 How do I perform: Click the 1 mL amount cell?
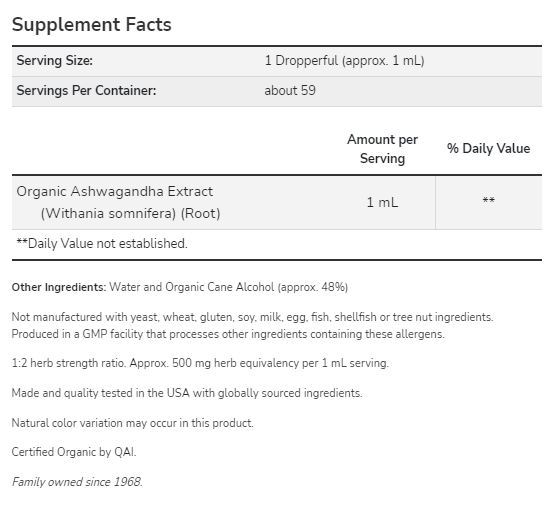(382, 202)
